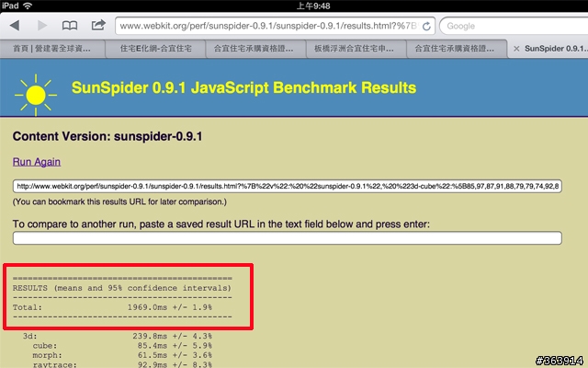Click the yellow sun SunSpider logo
Screen dimensions: 588x368
36,95
